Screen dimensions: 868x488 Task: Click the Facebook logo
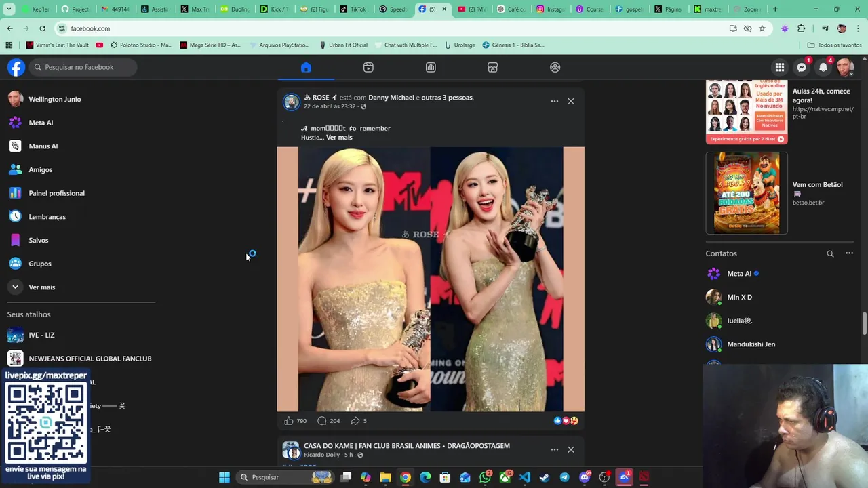tap(16, 67)
